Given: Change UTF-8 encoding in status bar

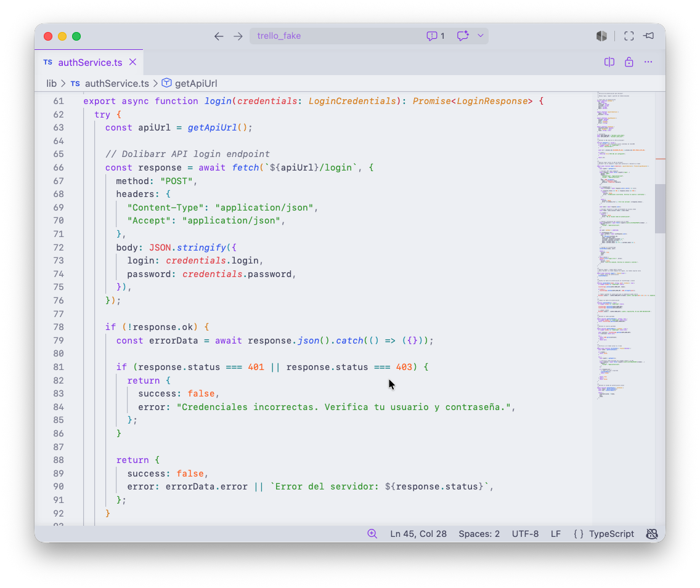Looking at the screenshot, I should 525,534.
